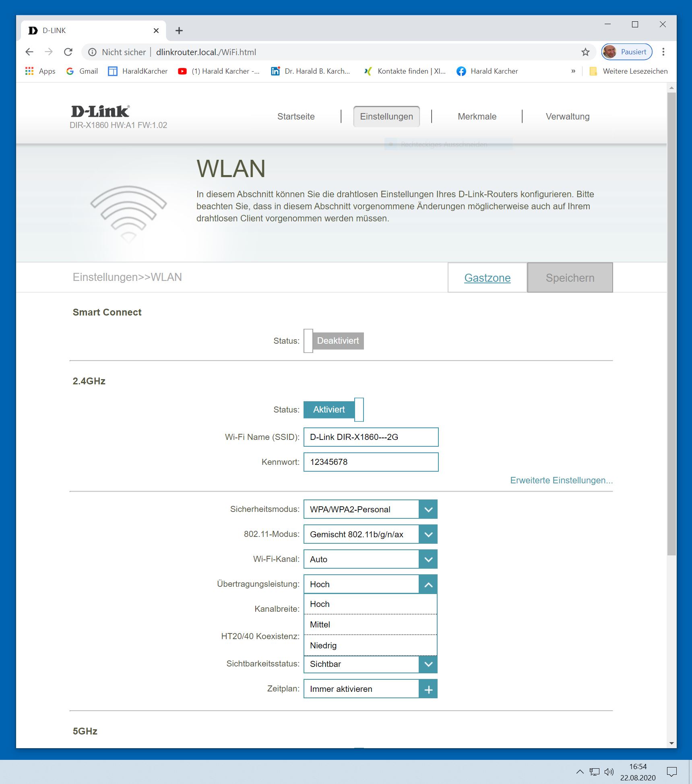
Task: Click the clock showing 16:54
Action: 638,767
